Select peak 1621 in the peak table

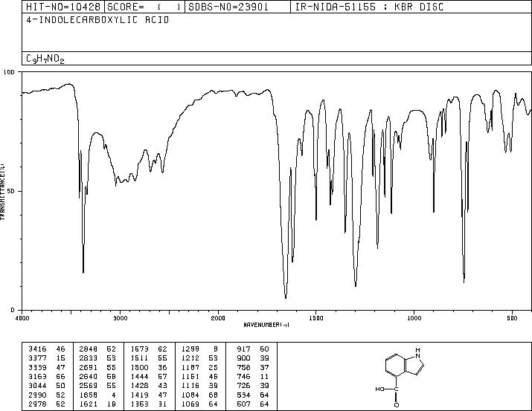[89, 404]
